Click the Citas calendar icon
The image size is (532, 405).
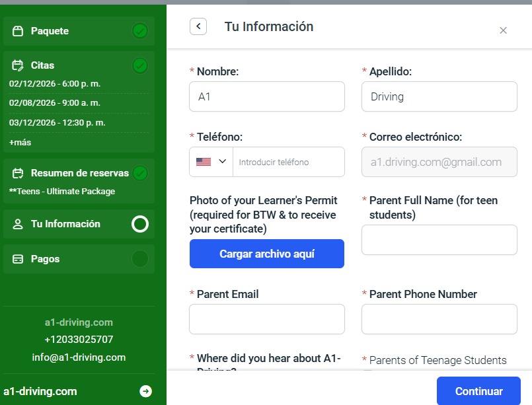point(18,65)
